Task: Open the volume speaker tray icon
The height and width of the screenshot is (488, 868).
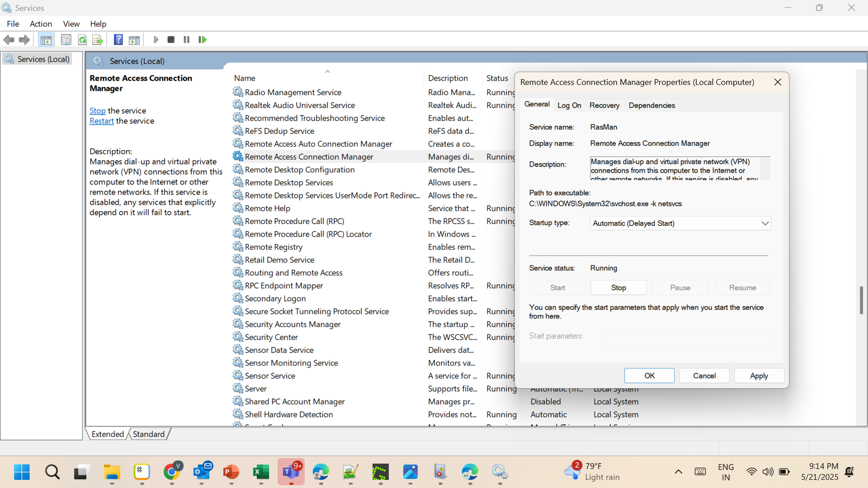Action: click(x=768, y=472)
